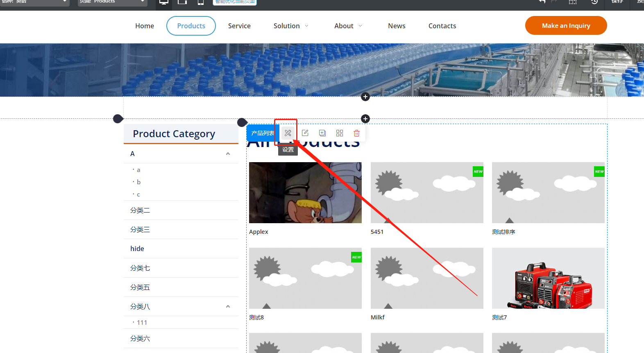Expand the Solution menu dropdown arrow
The height and width of the screenshot is (353, 644).
(x=306, y=26)
